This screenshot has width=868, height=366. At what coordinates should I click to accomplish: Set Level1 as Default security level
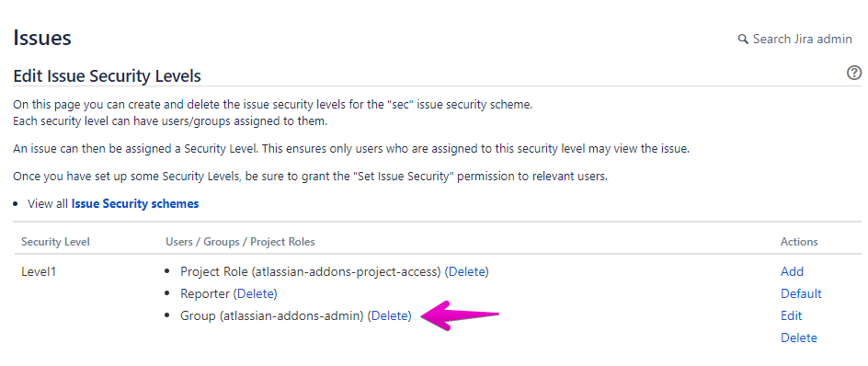click(x=801, y=293)
